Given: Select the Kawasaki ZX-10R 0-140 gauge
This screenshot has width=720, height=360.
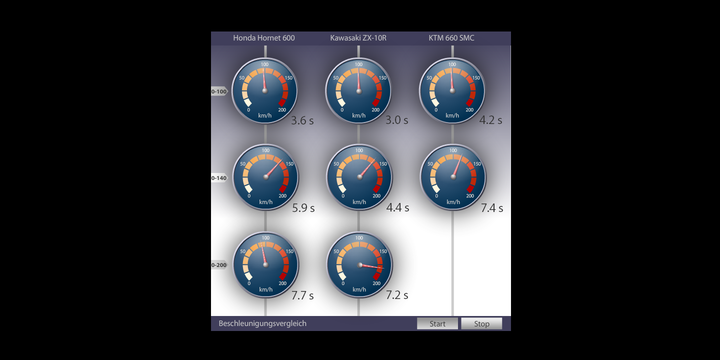Looking at the screenshot, I should [x=360, y=177].
